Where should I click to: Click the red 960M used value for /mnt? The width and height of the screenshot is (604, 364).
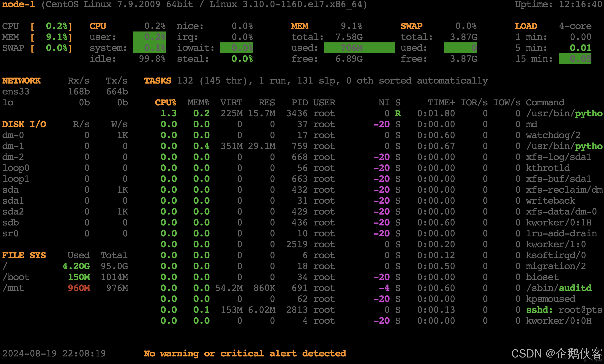(x=79, y=288)
